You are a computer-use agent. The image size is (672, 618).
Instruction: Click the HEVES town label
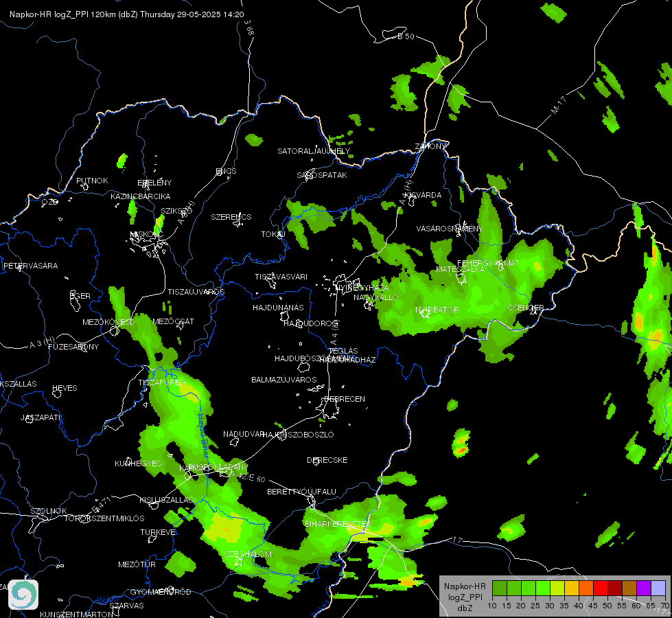coord(65,388)
